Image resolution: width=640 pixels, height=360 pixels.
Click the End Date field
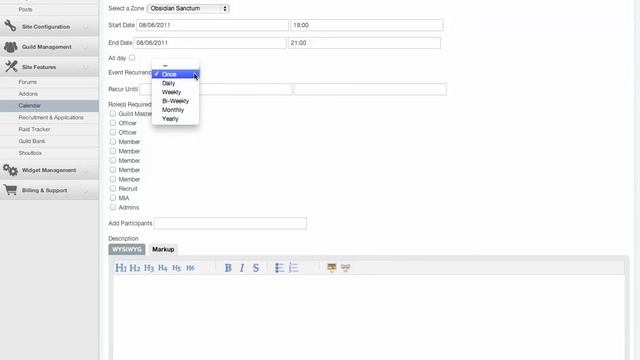click(x=210, y=43)
